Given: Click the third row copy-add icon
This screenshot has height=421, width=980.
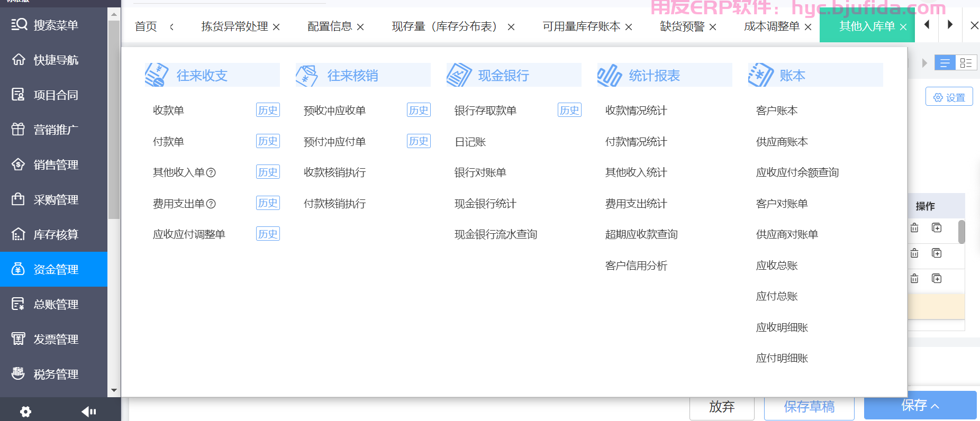Looking at the screenshot, I should 937,279.
